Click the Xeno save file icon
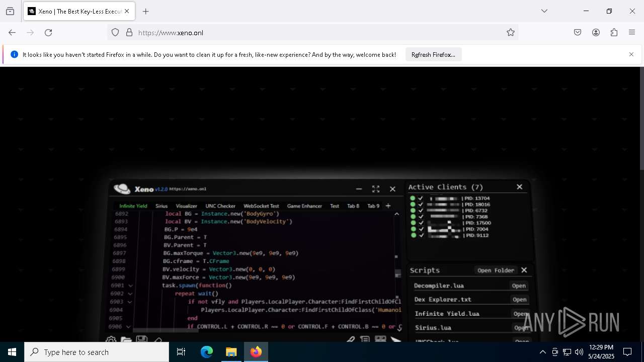This screenshot has width=644, height=362. pos(142,340)
